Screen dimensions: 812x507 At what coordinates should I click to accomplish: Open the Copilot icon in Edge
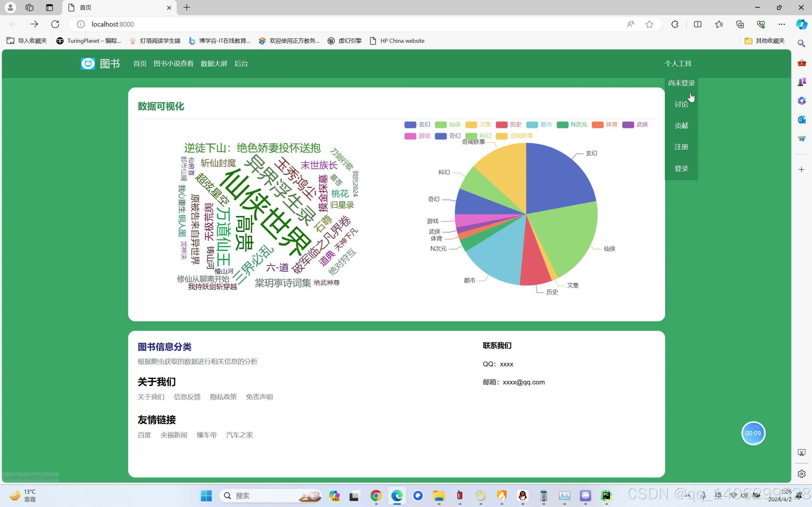[802, 24]
